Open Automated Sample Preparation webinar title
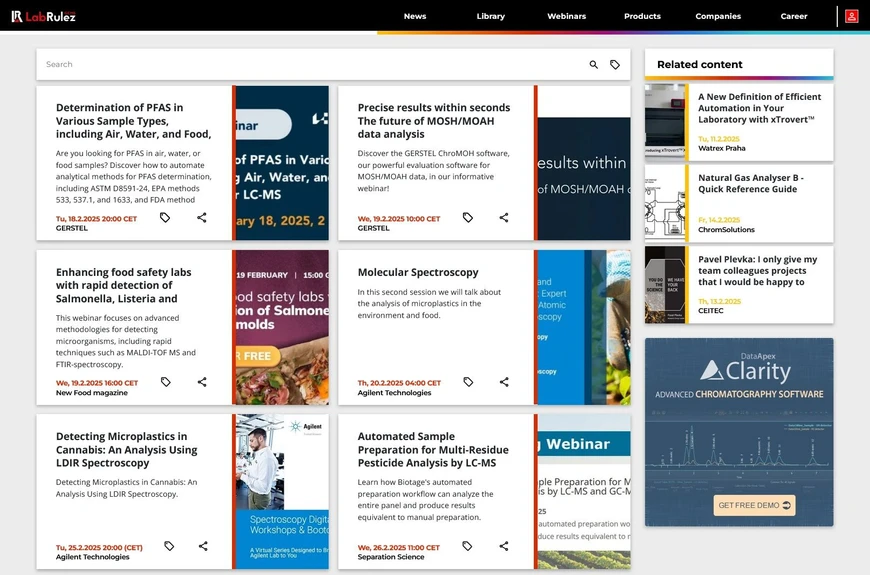 coord(433,450)
